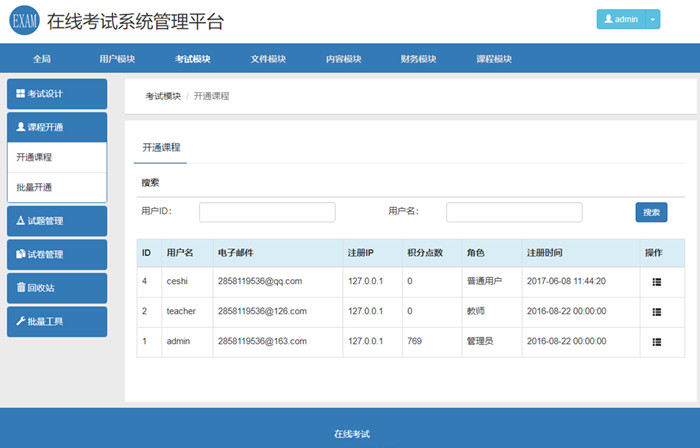Focus the 用户ID input field
The image size is (700, 448).
(x=267, y=212)
